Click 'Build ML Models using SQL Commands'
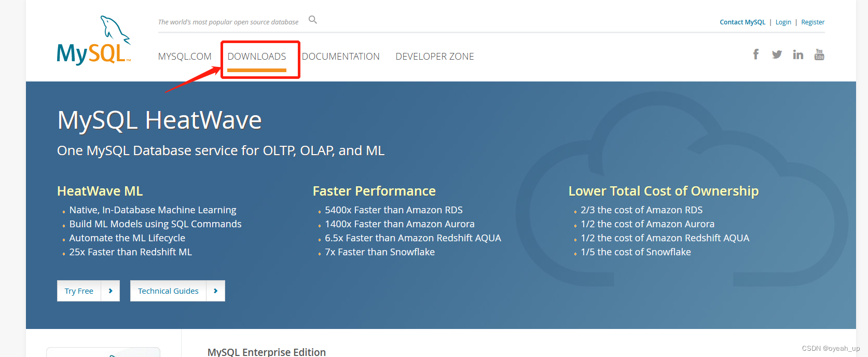This screenshot has width=868, height=357. click(155, 224)
